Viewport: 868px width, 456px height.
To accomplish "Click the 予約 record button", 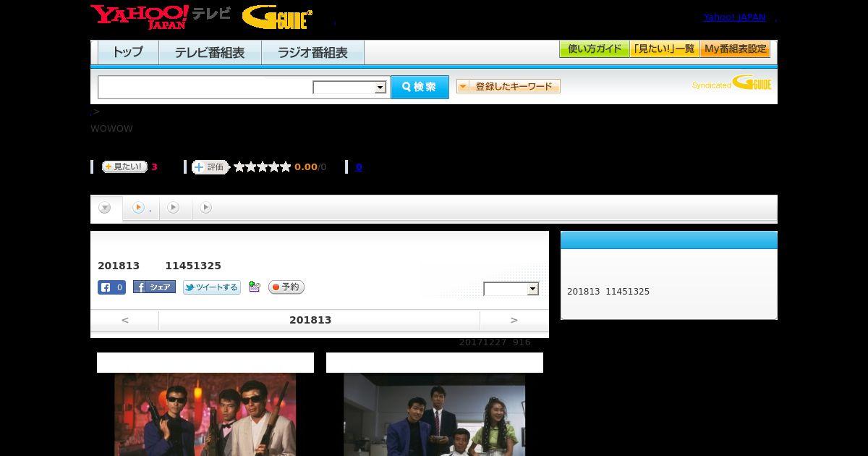I will tap(286, 287).
